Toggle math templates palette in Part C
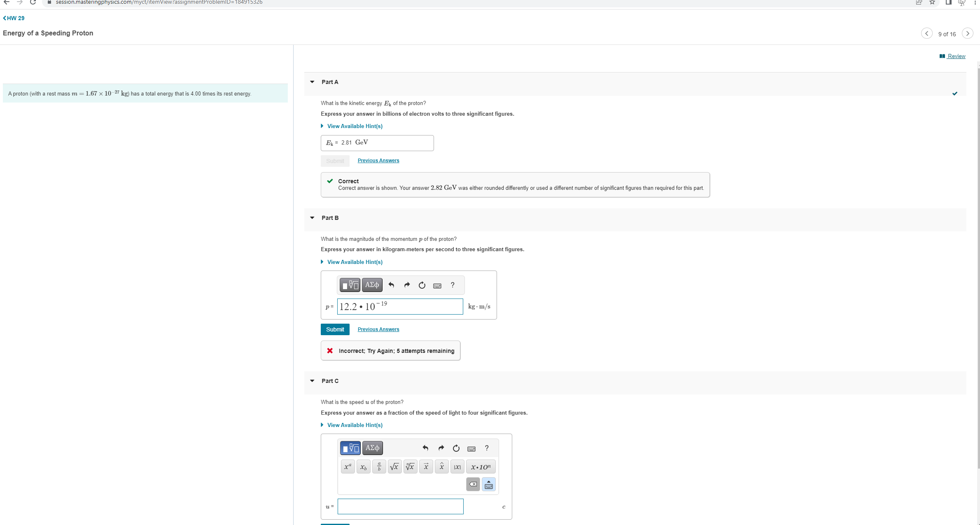The height and width of the screenshot is (525, 980). click(x=350, y=448)
